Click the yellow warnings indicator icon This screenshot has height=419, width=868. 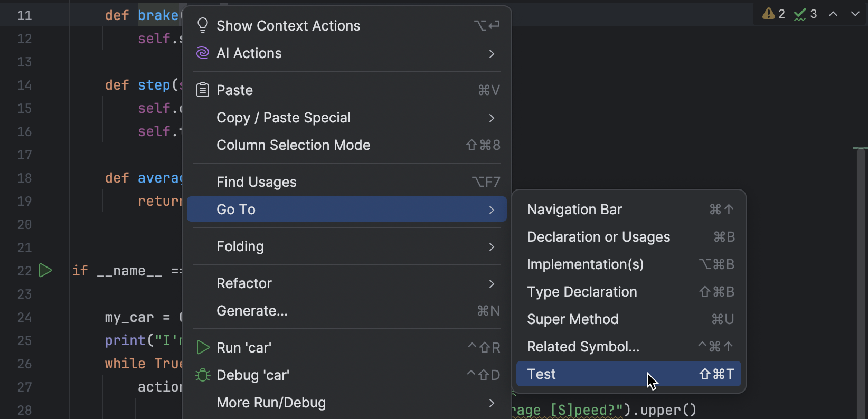(769, 14)
